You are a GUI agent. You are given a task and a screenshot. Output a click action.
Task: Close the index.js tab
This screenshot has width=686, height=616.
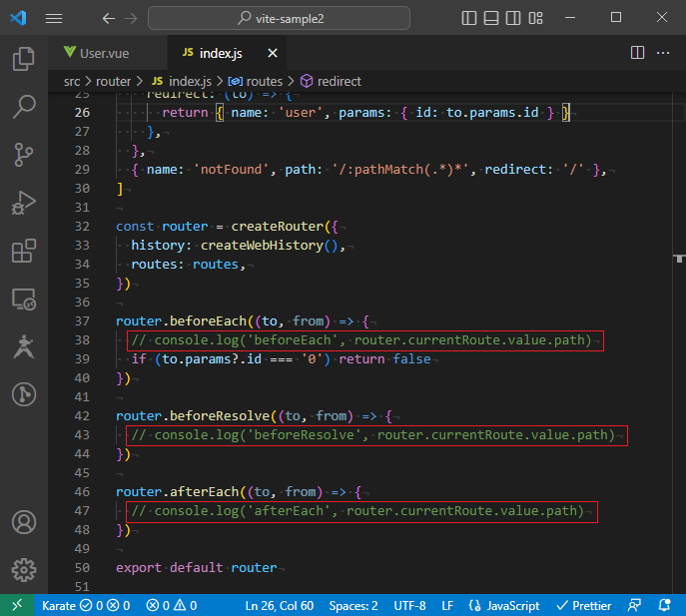click(x=273, y=53)
